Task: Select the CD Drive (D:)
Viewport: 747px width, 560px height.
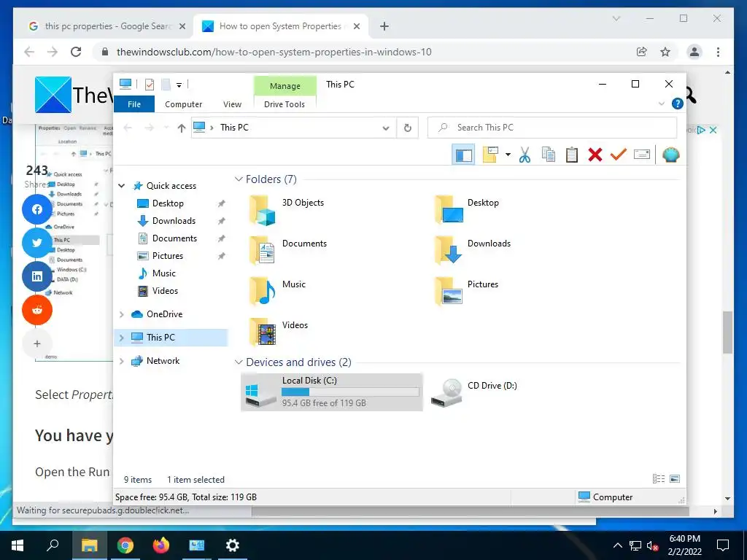Action: point(474,392)
